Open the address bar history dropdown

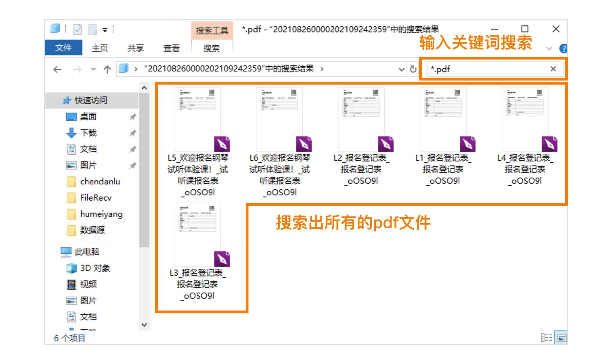[401, 69]
